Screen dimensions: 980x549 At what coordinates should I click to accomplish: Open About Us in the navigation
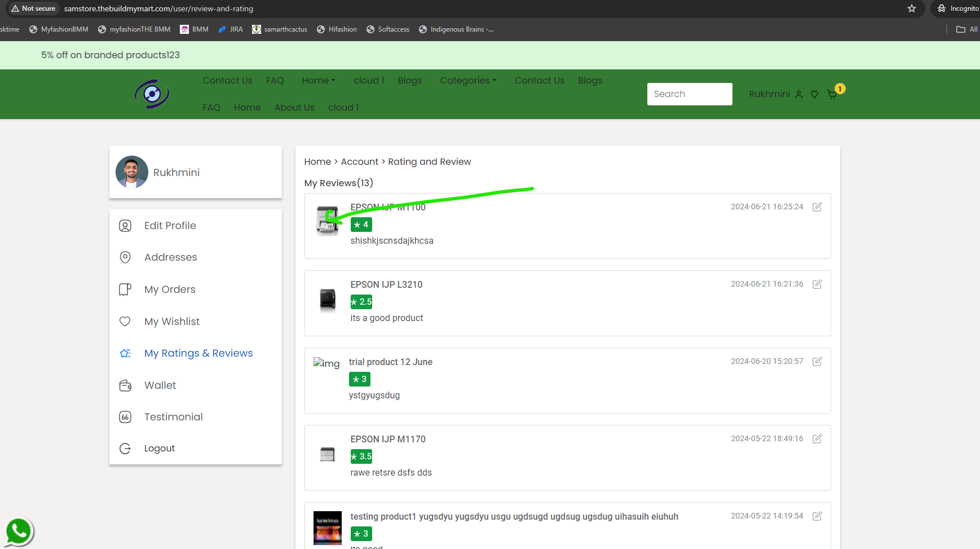[x=294, y=108]
